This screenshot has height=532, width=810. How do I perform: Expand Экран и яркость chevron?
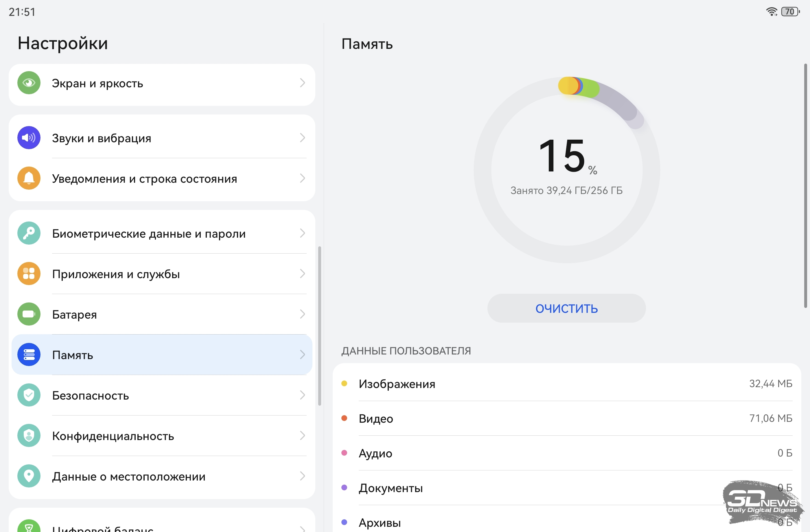point(302,83)
